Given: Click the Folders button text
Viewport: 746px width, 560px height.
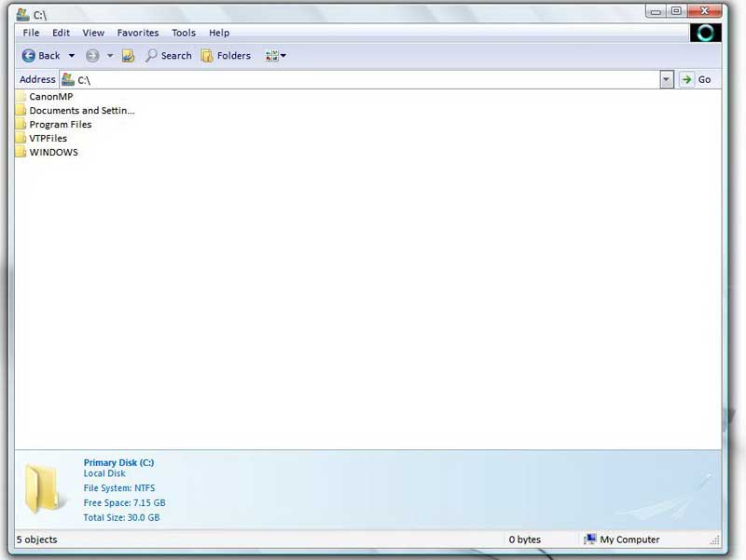Looking at the screenshot, I should tap(234, 56).
